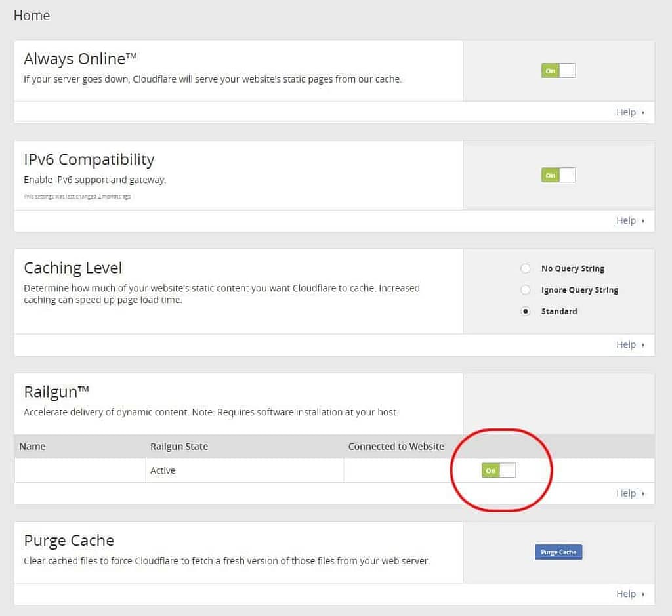Click the blue Purge Cache button

(558, 552)
